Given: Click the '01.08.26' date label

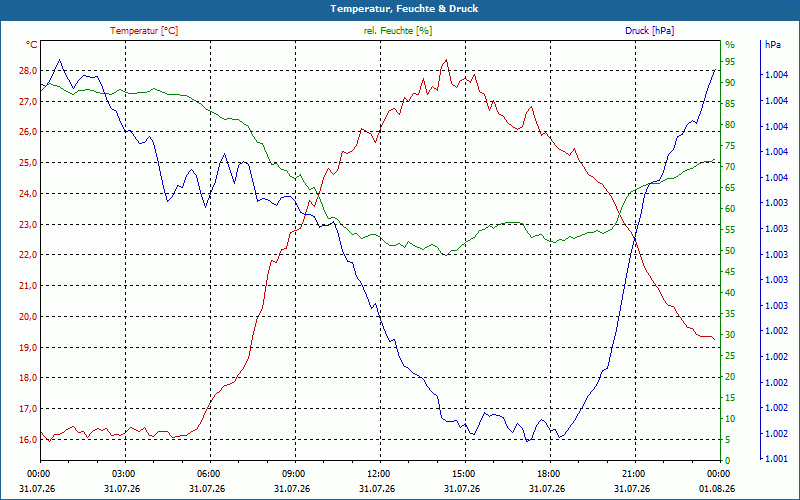Looking at the screenshot, I should pos(717,489).
